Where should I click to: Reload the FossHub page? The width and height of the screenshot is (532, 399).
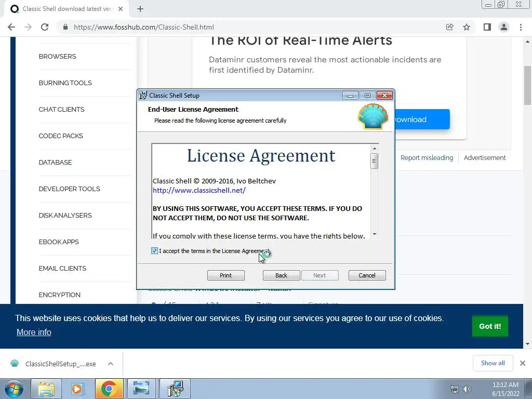pos(45,27)
